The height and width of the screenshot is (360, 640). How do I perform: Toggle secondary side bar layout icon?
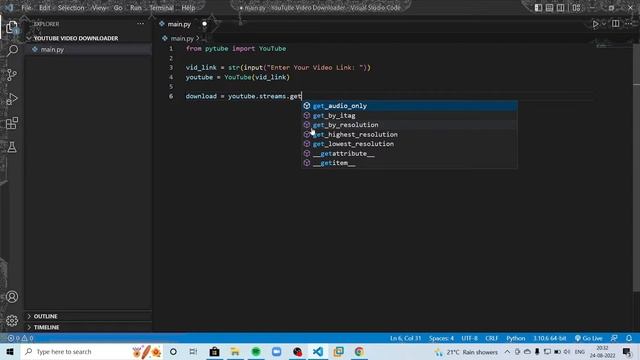click(x=560, y=8)
